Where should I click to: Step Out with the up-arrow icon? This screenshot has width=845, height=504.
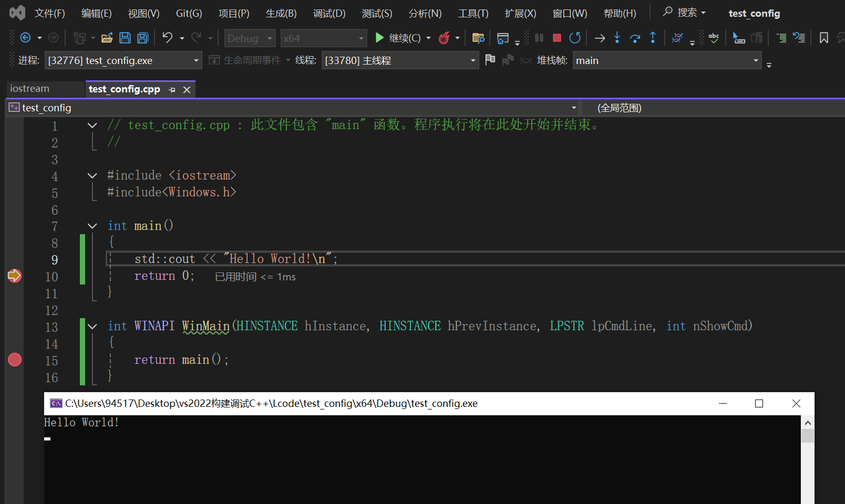click(653, 38)
